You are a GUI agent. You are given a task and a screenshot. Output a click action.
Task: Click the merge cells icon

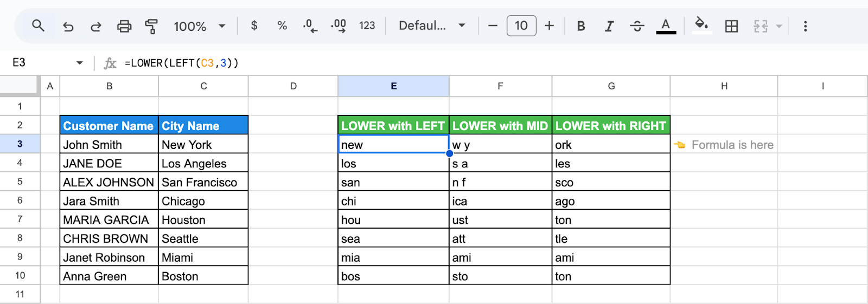tap(761, 26)
